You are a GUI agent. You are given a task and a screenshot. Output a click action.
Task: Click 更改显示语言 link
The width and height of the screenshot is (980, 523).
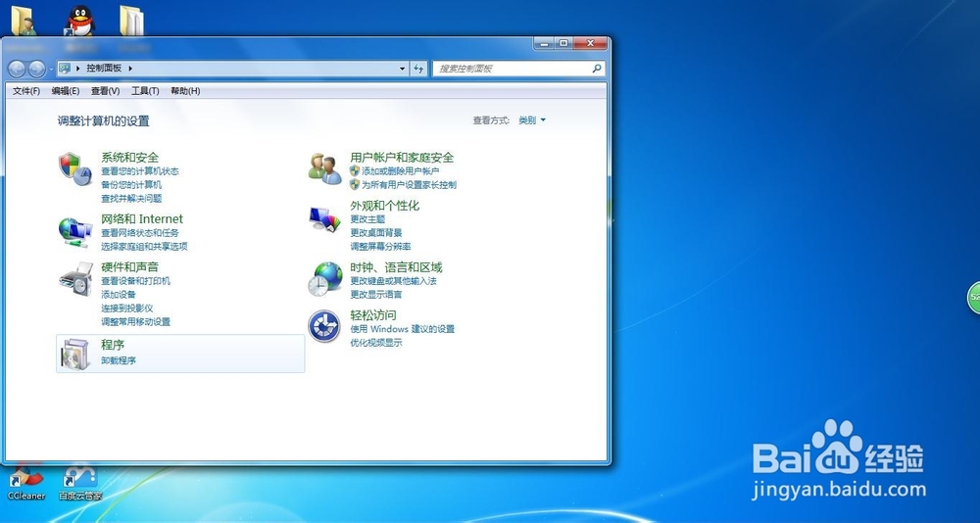[x=376, y=294]
